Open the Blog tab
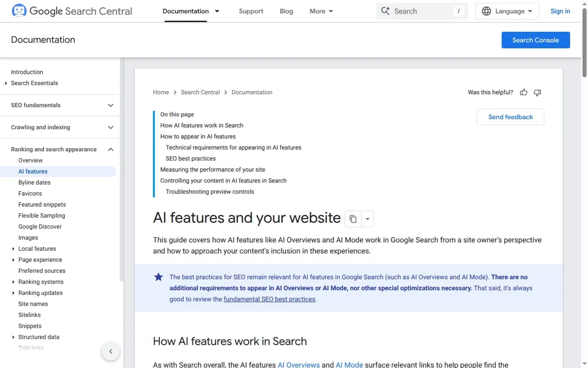Image resolution: width=588 pixels, height=368 pixels. pyautogui.click(x=286, y=11)
